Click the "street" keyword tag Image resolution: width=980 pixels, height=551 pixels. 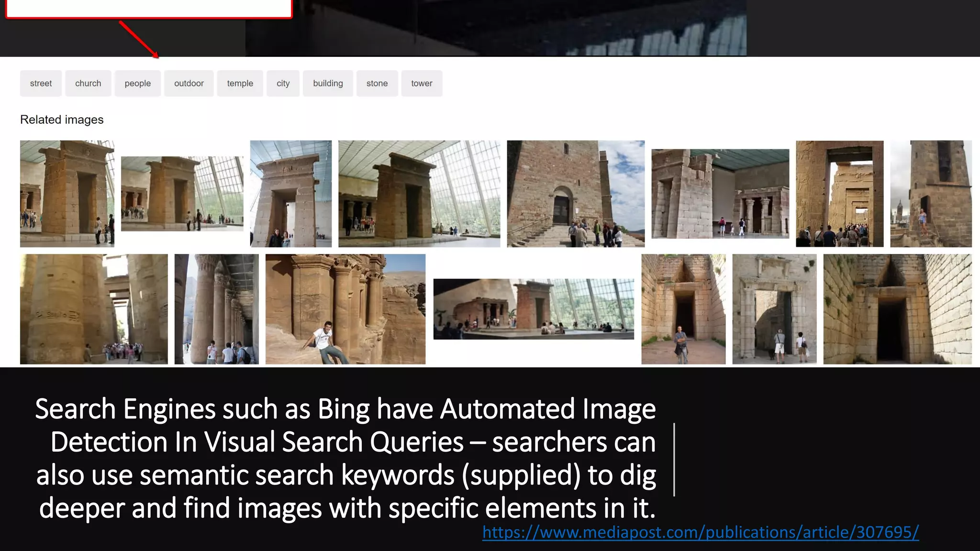point(41,83)
